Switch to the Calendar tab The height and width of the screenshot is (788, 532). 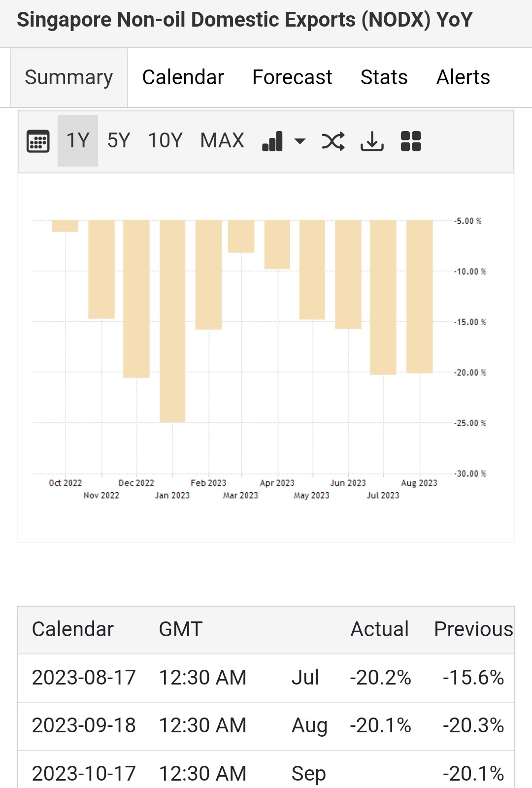click(x=183, y=78)
